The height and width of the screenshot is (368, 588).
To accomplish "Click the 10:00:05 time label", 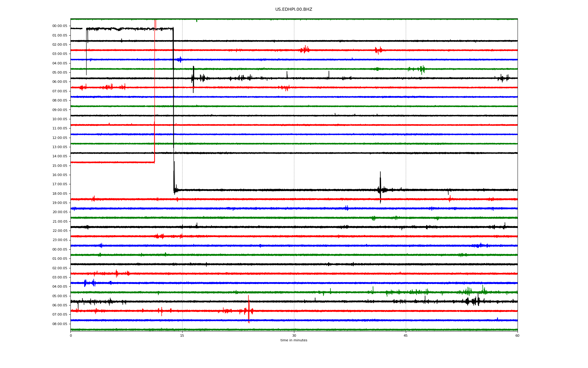I will click(x=60, y=119).
